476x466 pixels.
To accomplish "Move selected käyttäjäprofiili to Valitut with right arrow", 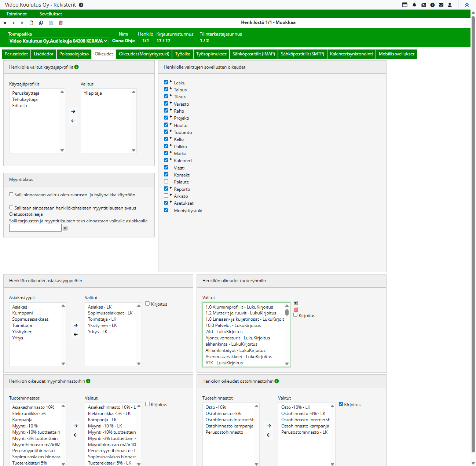I will tap(73, 111).
